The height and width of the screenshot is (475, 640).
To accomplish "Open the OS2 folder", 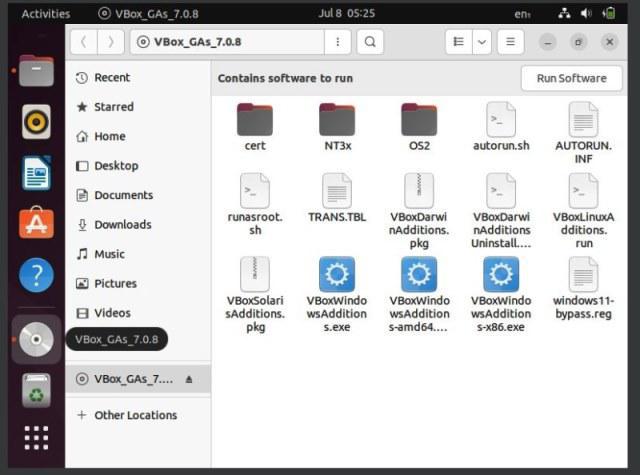I will (x=419, y=127).
